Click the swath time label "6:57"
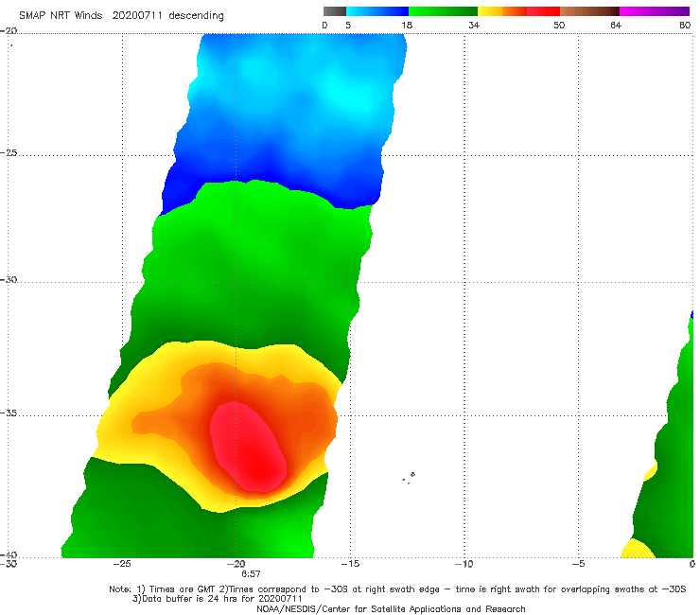Image resolution: width=700 pixels, height=615 pixels. click(x=251, y=574)
